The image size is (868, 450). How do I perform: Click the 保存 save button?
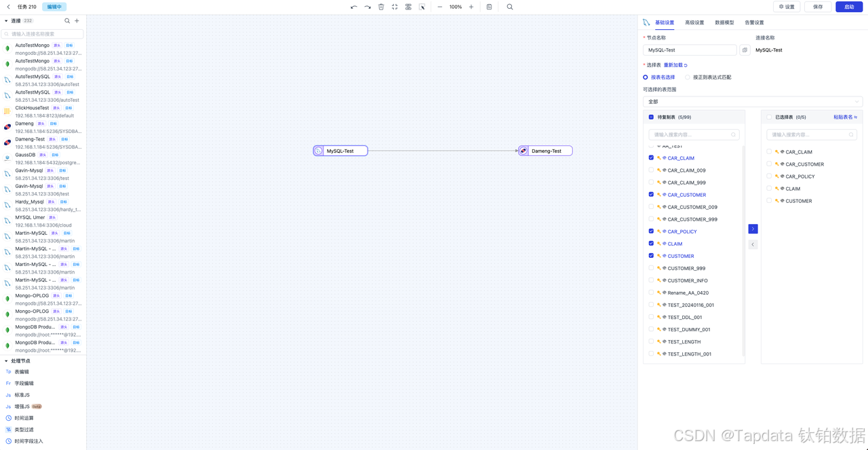[x=818, y=7]
